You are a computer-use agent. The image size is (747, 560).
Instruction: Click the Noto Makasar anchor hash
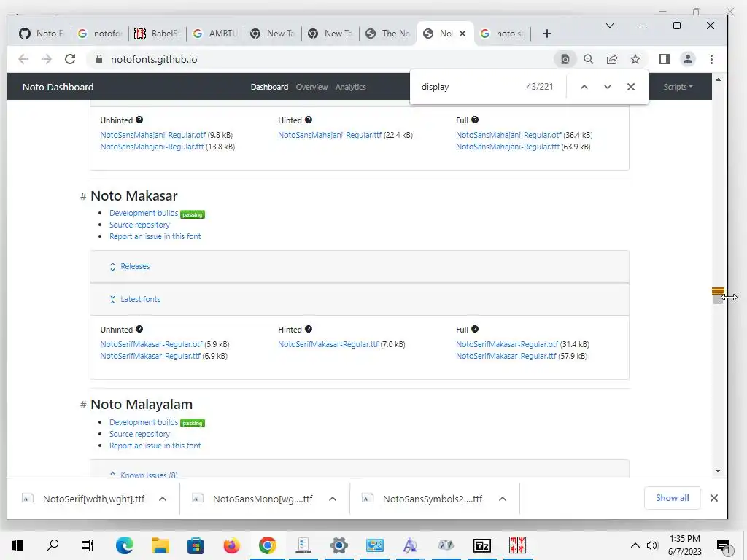83,196
